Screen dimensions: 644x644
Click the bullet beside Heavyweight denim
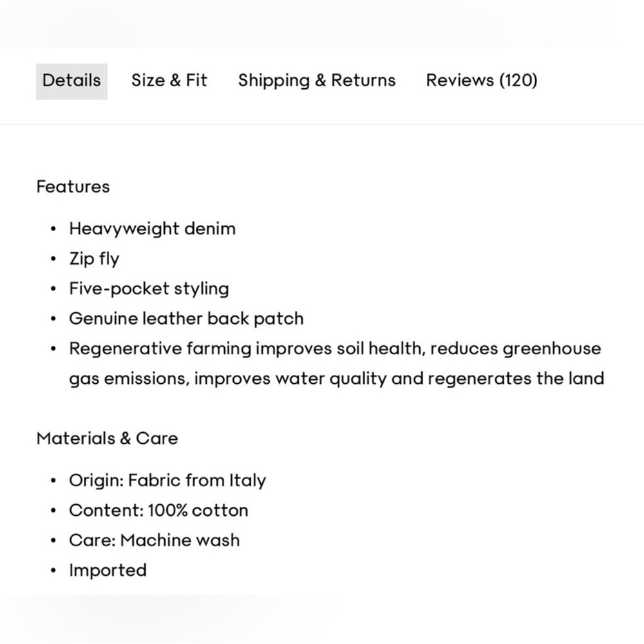point(53,229)
